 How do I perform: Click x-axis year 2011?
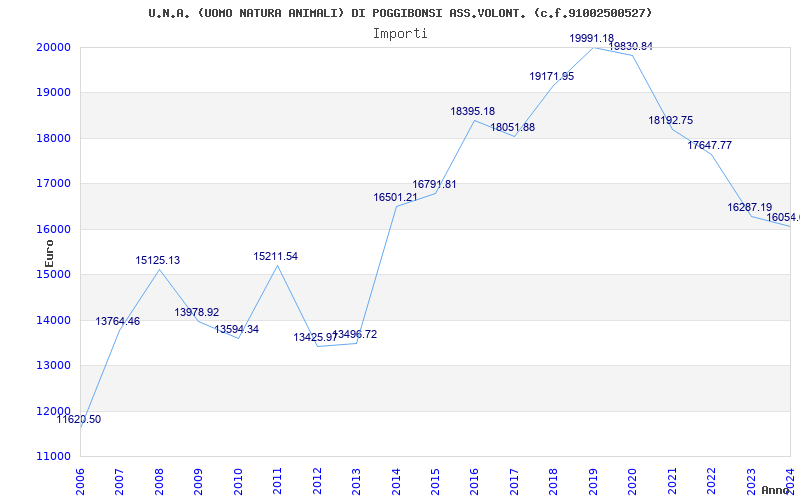278,481
